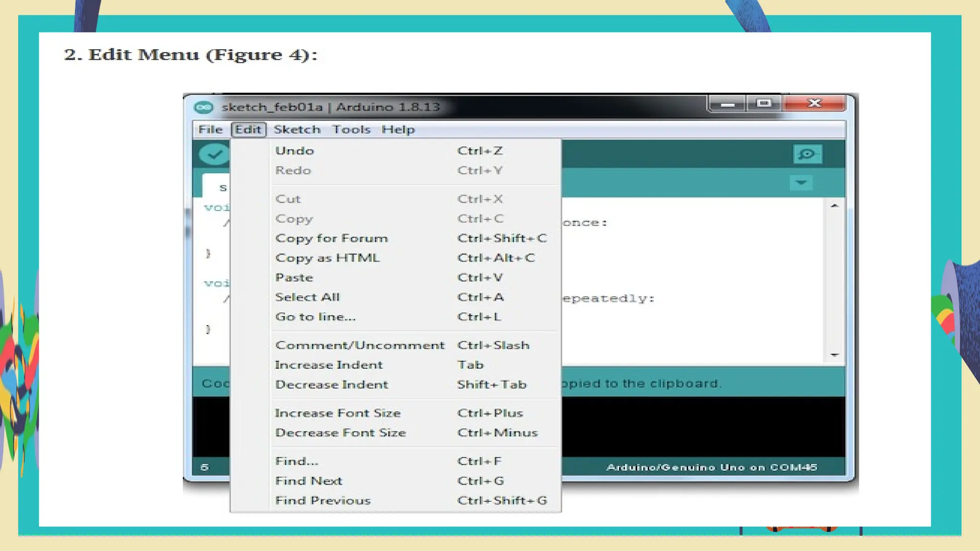Open Find... from the Edit menu
The image size is (980, 551).
pos(296,461)
